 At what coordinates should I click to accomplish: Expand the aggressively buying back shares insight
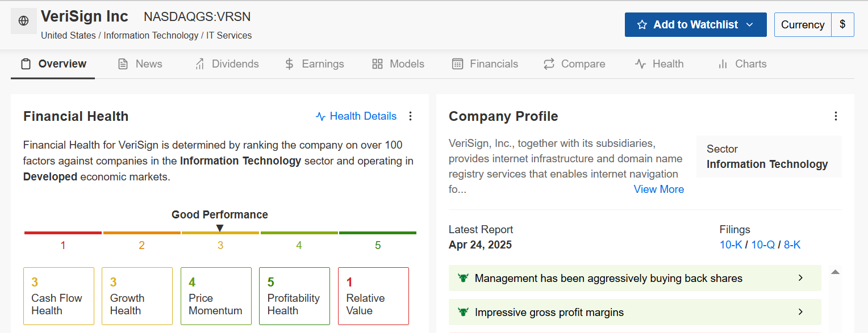(x=635, y=278)
